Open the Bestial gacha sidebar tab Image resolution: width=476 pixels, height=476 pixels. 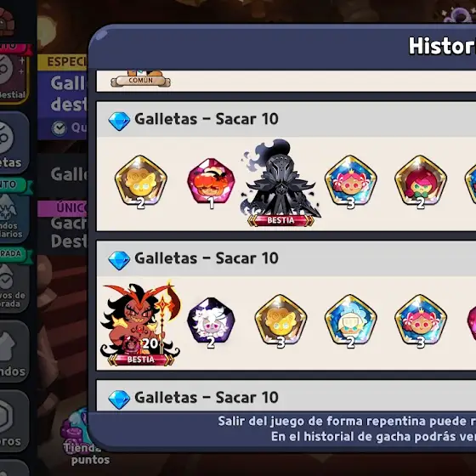click(x=14, y=75)
